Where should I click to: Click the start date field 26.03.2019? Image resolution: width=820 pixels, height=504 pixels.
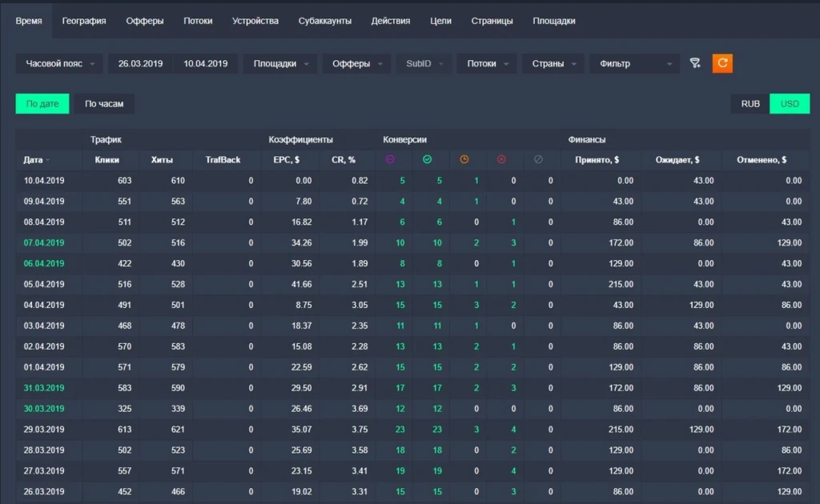140,63
